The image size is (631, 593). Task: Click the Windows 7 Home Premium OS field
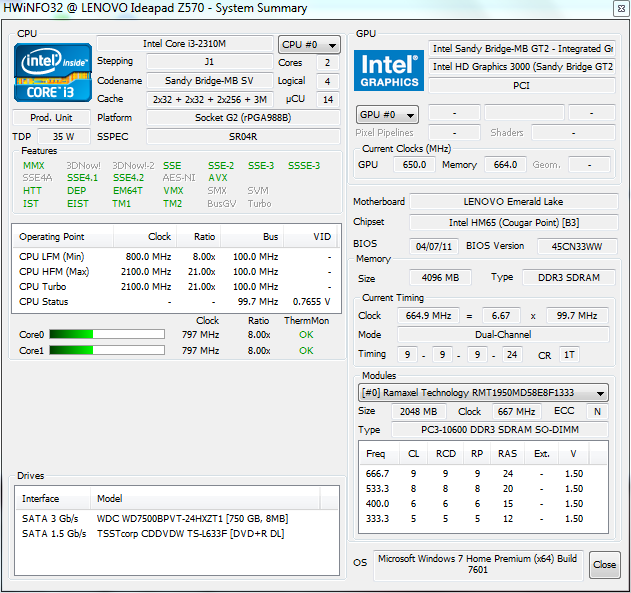tap(478, 564)
